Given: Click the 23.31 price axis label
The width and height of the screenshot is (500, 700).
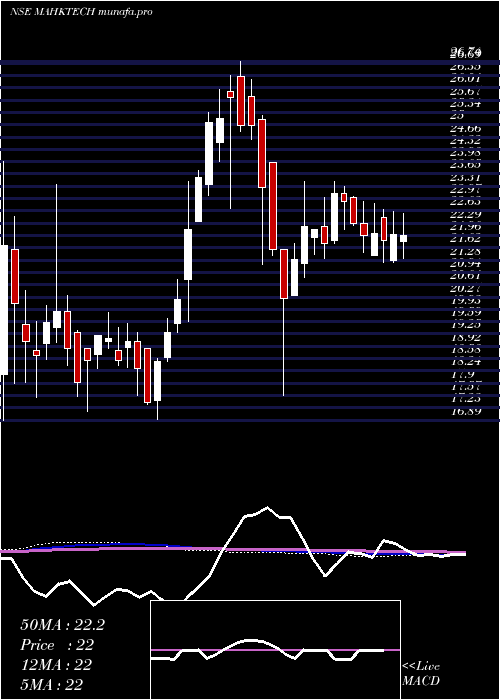Looking at the screenshot, I should (x=466, y=178).
